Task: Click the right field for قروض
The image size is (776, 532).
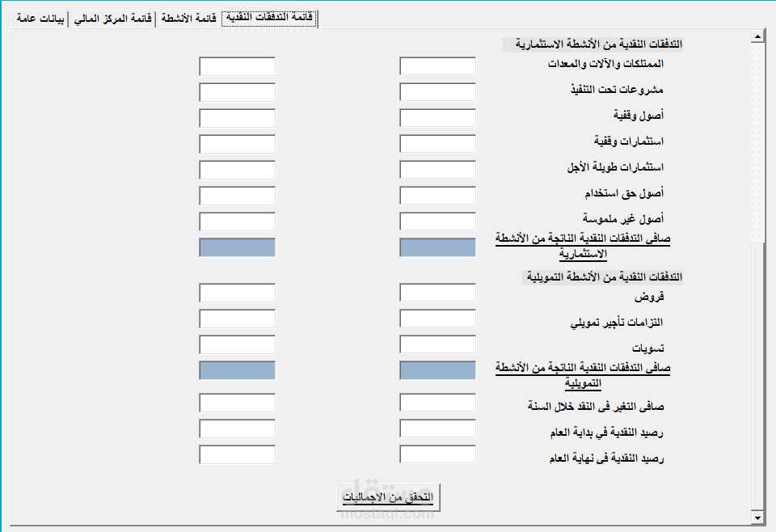Action: (x=437, y=293)
